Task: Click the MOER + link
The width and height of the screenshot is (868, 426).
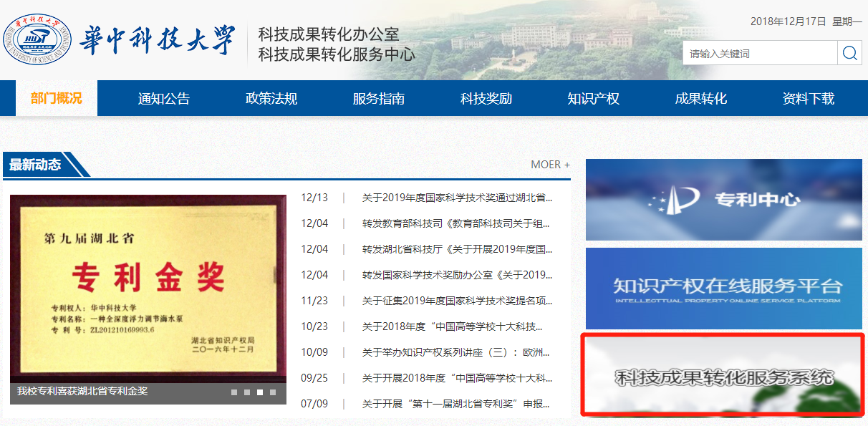Action: tap(551, 165)
